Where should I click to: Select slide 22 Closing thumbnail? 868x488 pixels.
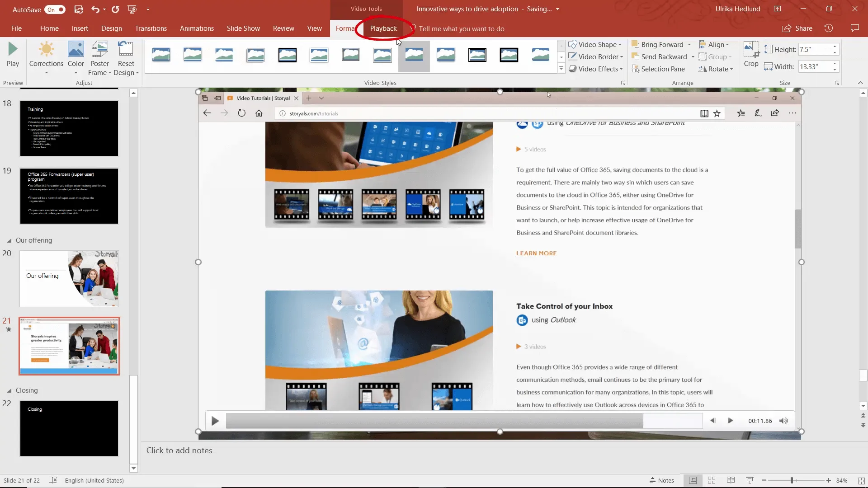coord(69,429)
